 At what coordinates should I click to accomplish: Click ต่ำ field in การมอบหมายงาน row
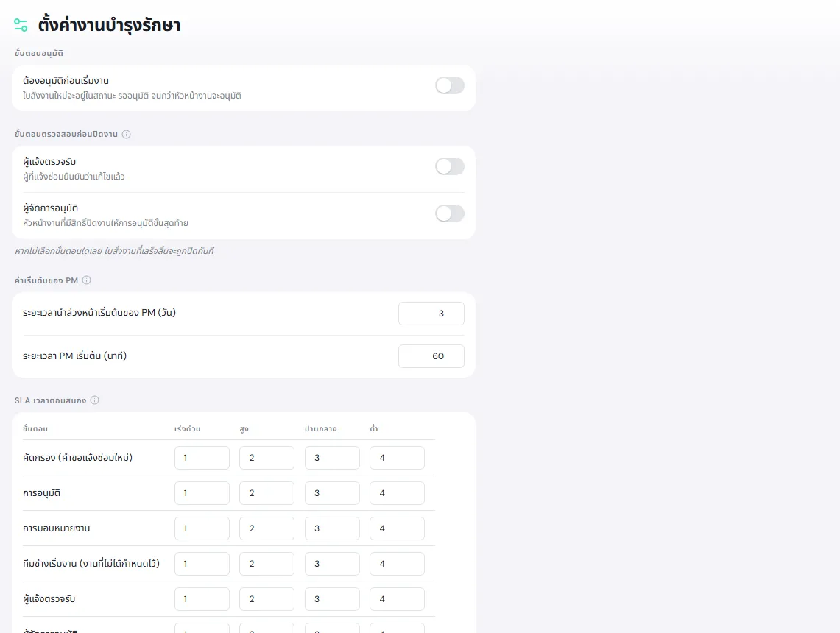click(397, 528)
